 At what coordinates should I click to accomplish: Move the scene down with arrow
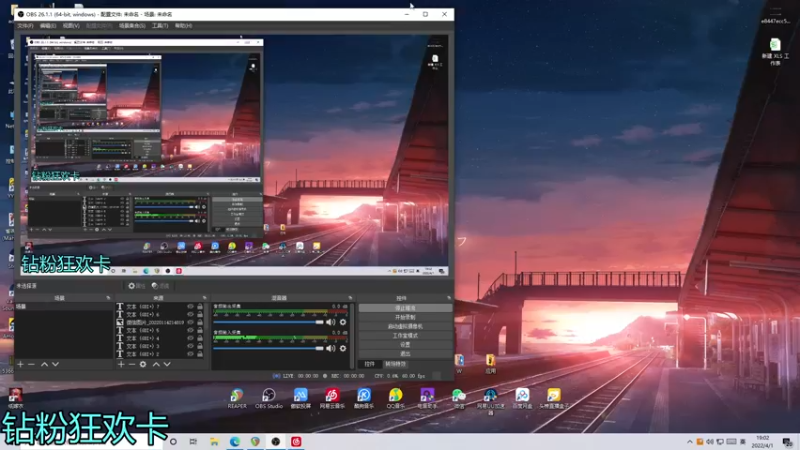coord(55,364)
